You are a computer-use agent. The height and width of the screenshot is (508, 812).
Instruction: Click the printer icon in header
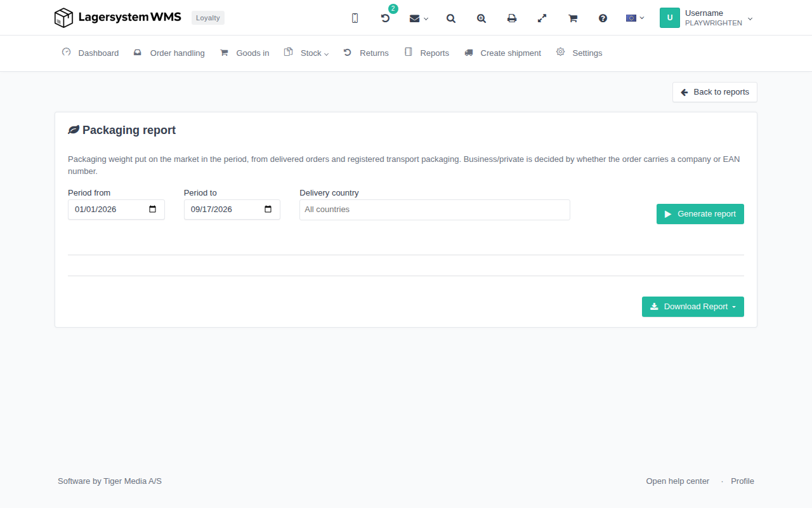pos(512,18)
